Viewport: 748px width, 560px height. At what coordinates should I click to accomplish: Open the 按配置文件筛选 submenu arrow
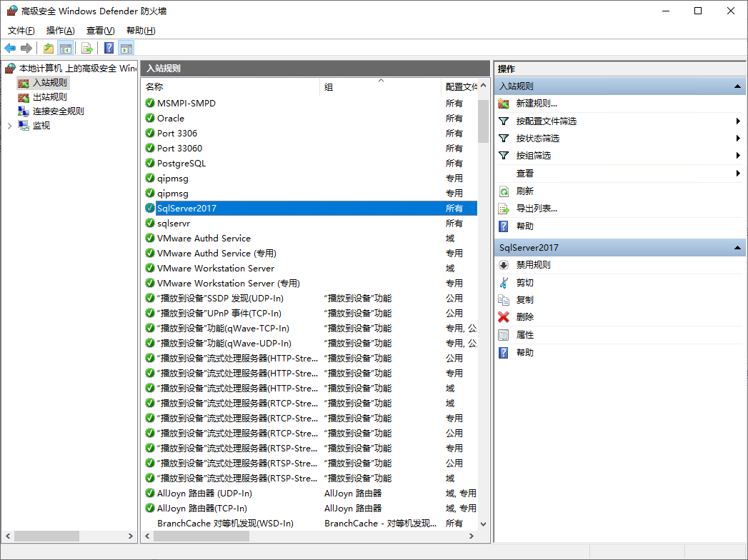pyautogui.click(x=738, y=121)
